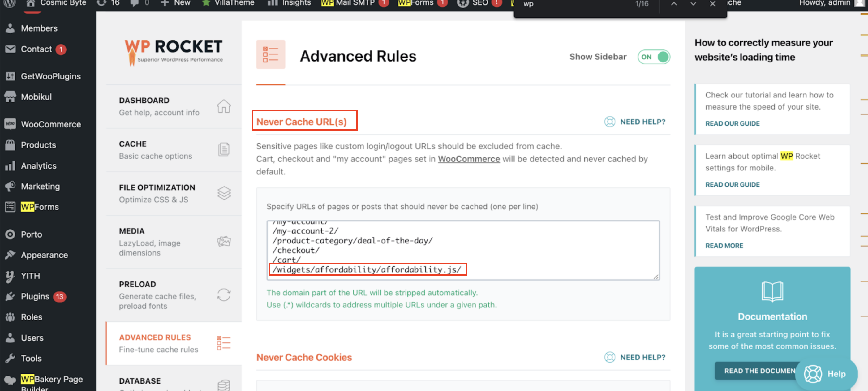Click the WooCommerce logo icon
This screenshot has height=391, width=868.
click(10, 124)
